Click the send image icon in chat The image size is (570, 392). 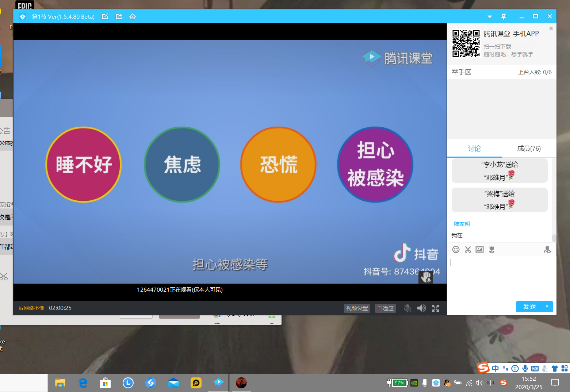(x=480, y=250)
